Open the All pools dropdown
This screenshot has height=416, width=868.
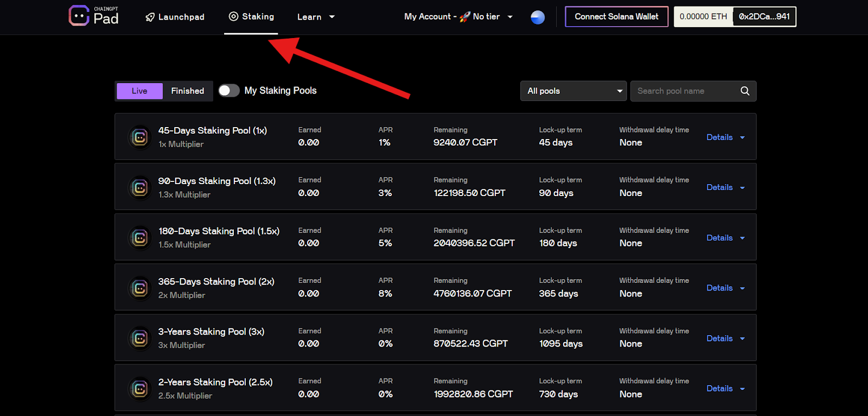tap(573, 91)
